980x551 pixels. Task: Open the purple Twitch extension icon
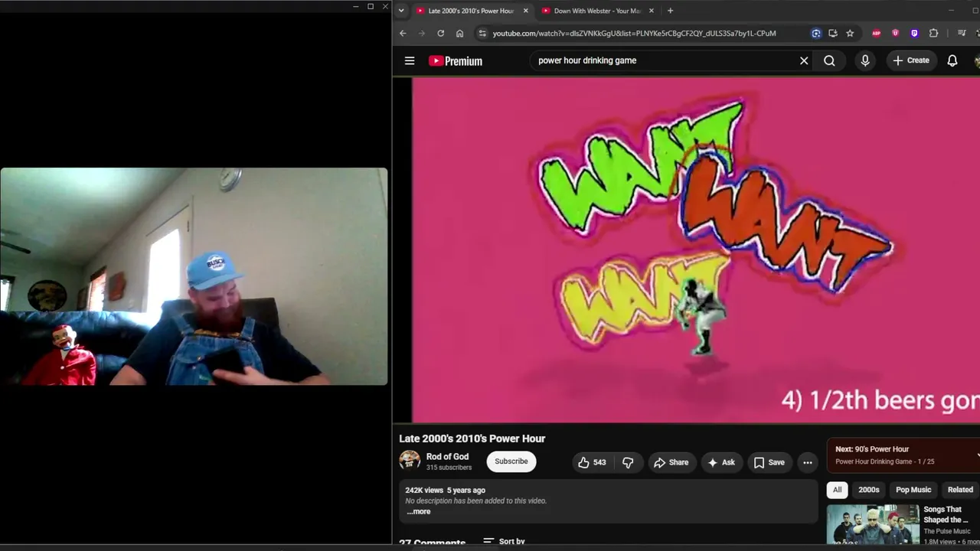click(914, 33)
